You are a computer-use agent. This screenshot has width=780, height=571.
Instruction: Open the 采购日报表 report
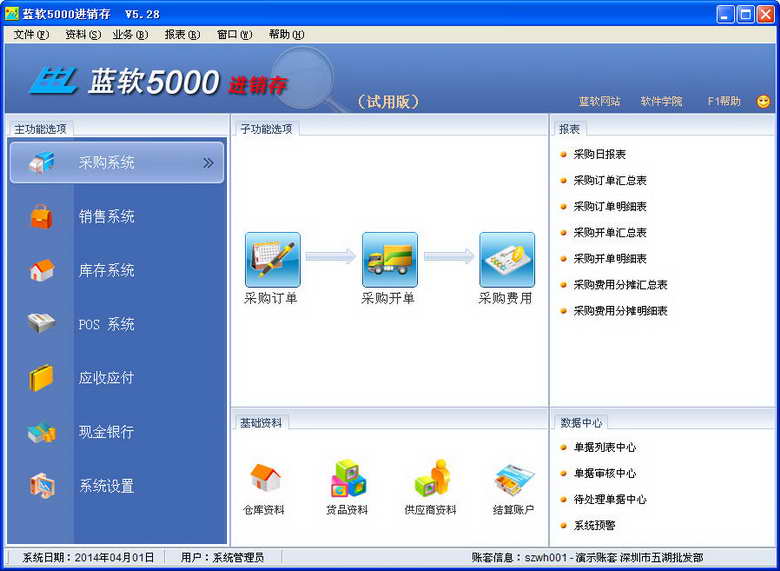pos(599,154)
